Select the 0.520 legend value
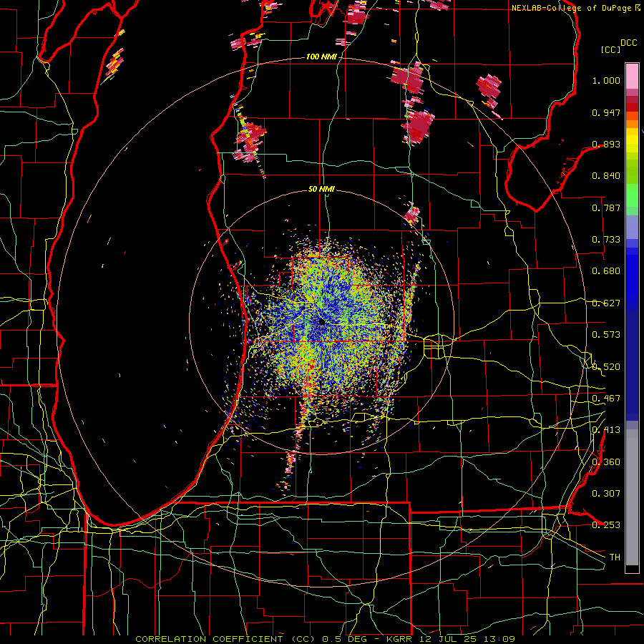Screen dimensions: 644x644 pos(606,367)
